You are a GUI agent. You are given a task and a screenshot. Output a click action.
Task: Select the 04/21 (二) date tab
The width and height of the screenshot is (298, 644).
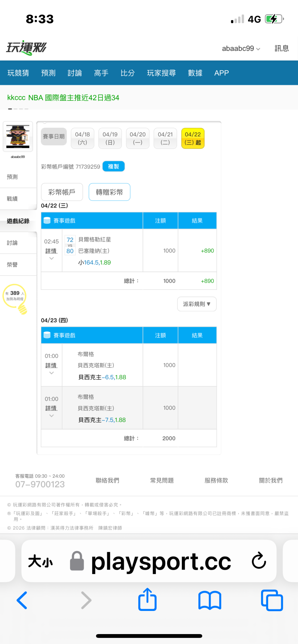pyautogui.click(x=165, y=138)
